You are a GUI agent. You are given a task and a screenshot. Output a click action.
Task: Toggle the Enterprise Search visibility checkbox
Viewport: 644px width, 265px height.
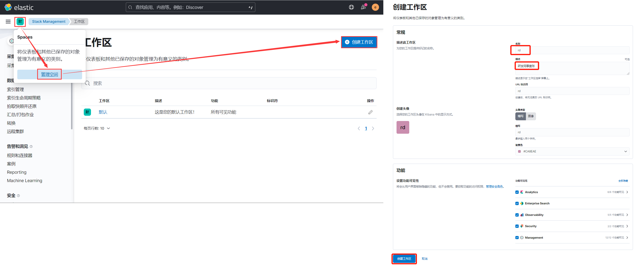[x=517, y=203]
